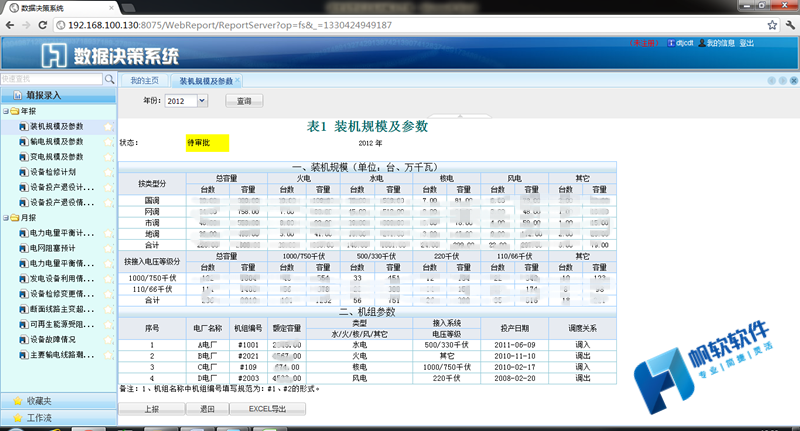Open 装机规模及参数 in the tree
This screenshot has height=431, width=800.
pyautogui.click(x=57, y=126)
